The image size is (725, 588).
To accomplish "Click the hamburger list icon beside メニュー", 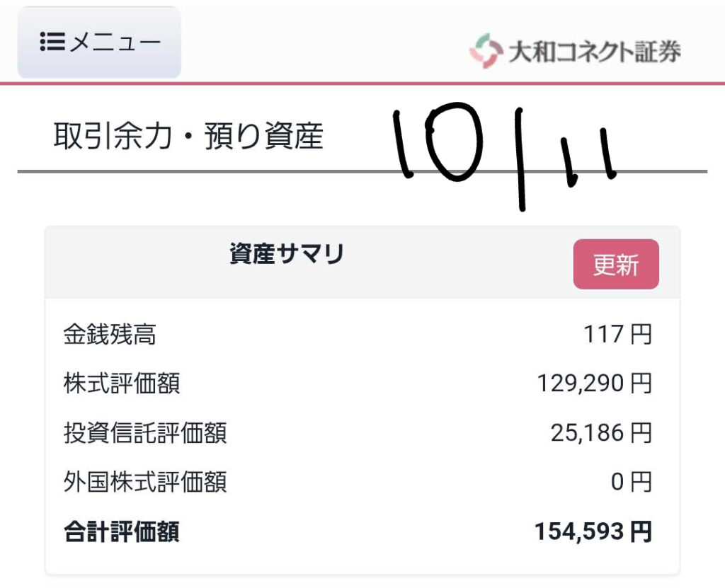I will click(x=52, y=42).
